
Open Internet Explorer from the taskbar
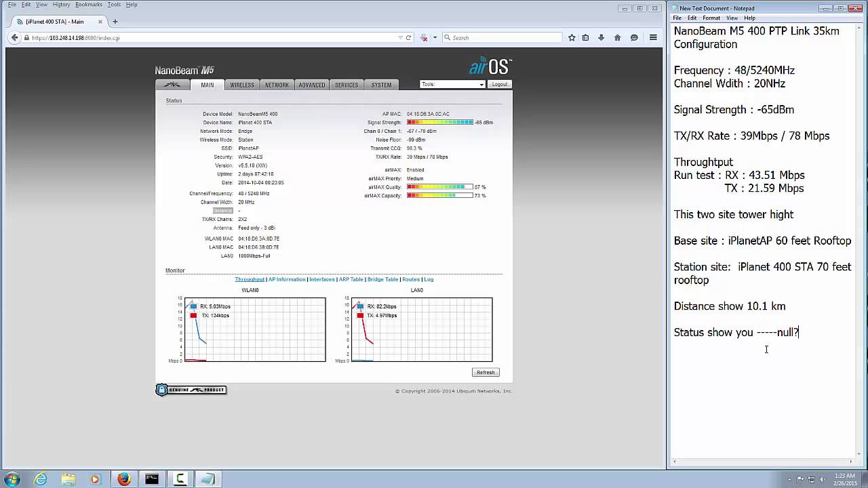[x=41, y=479]
